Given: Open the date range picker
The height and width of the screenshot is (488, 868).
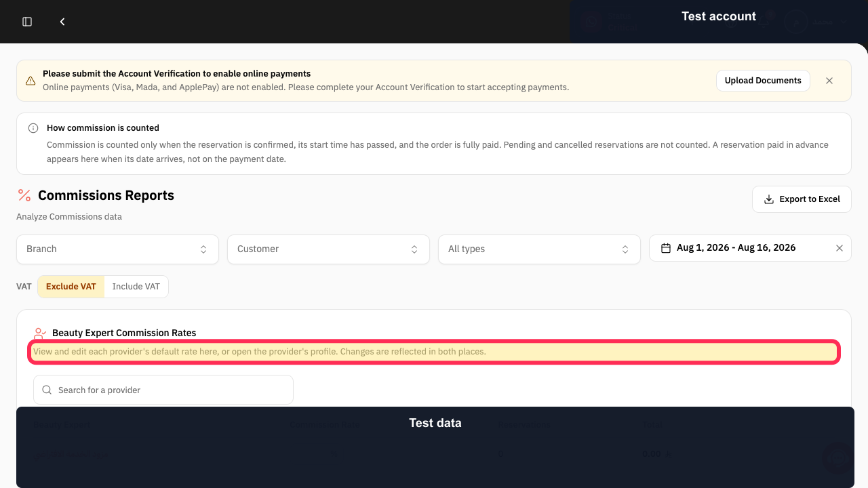Looking at the screenshot, I should pos(750,248).
